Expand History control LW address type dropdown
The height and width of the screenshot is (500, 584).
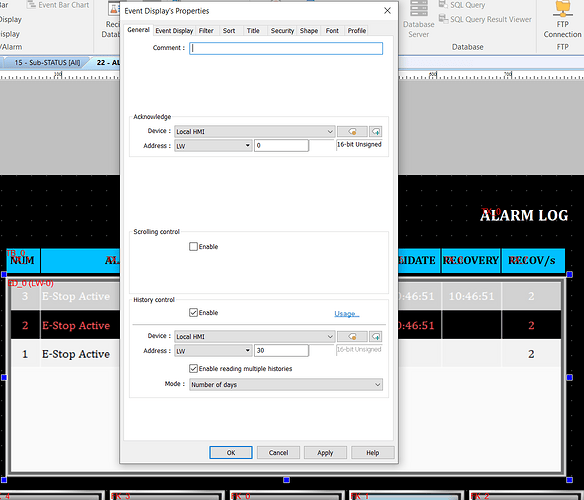213,351
